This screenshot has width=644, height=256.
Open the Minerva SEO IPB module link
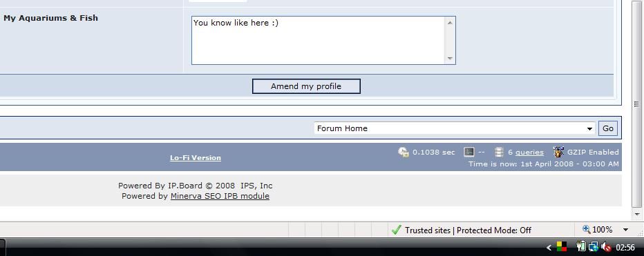220,196
